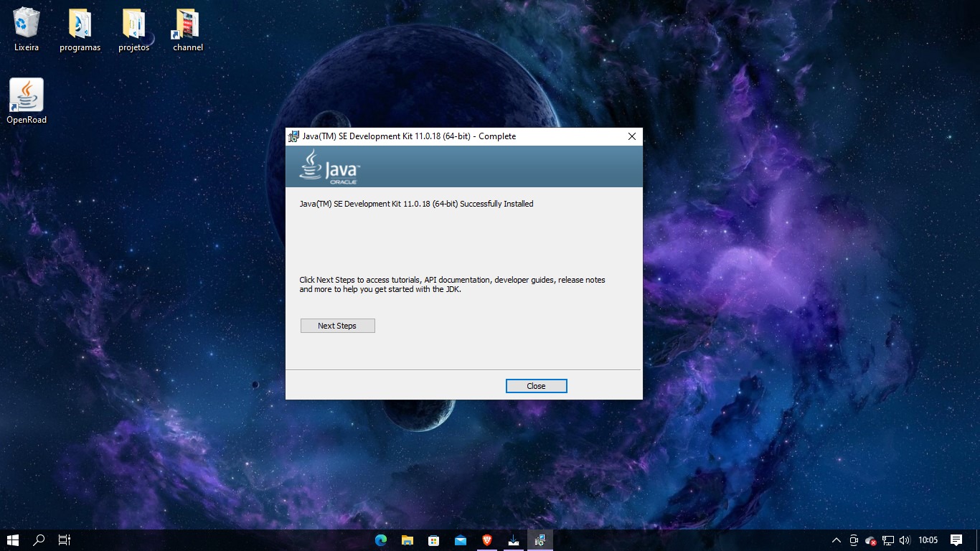Click the installer icon in the title bar
The width and height of the screenshot is (980, 551).
tap(293, 136)
